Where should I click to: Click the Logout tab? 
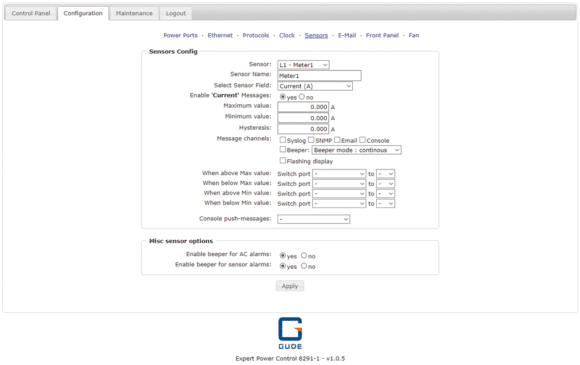click(x=176, y=13)
